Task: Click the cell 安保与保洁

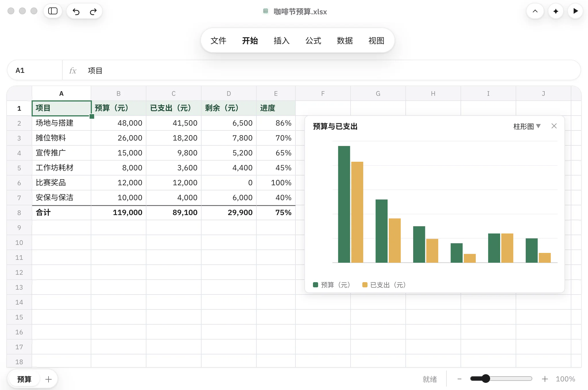Action: coord(61,198)
